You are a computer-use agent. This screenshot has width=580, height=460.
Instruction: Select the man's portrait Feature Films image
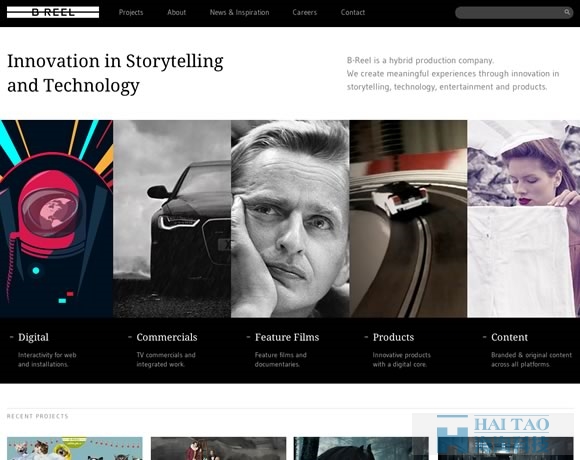[290, 219]
